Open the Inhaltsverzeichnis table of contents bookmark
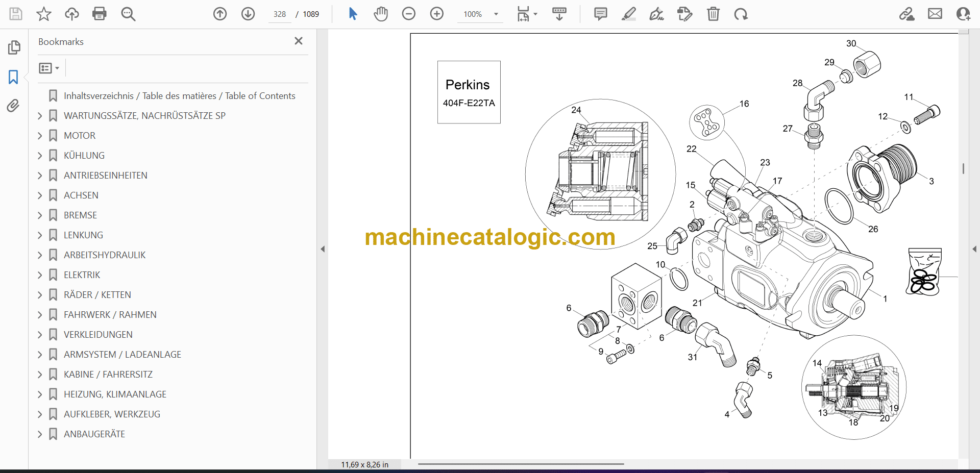Image resolution: width=980 pixels, height=473 pixels. tap(179, 96)
